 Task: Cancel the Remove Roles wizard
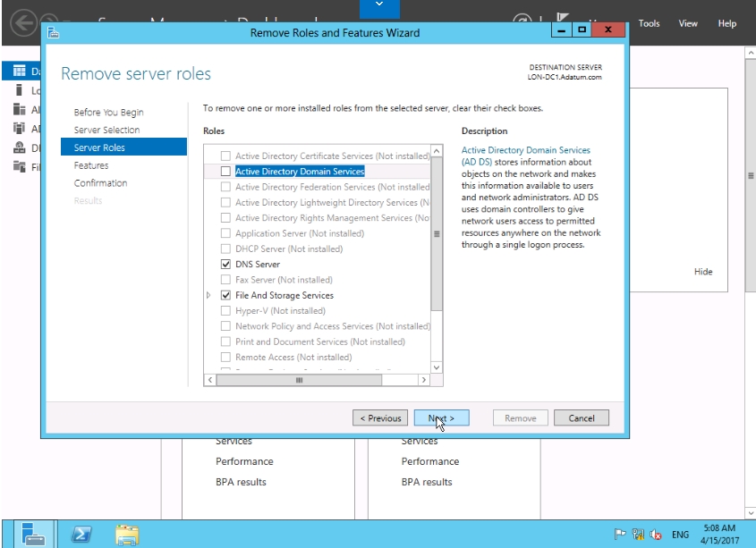(x=581, y=418)
